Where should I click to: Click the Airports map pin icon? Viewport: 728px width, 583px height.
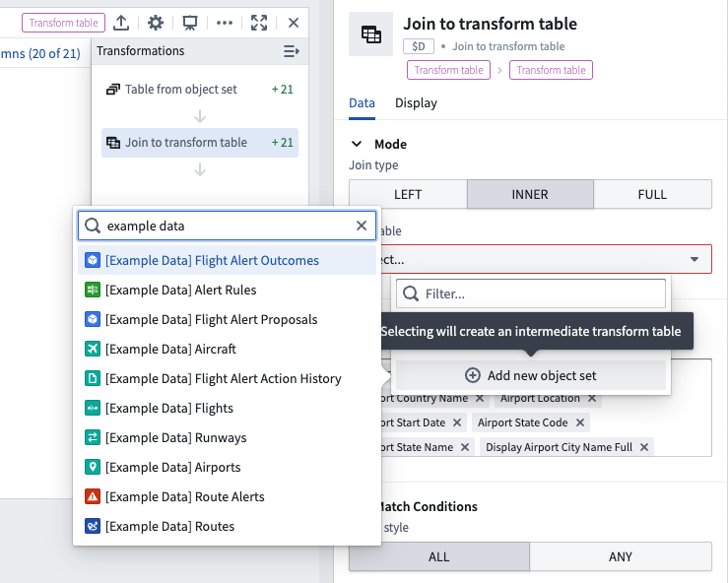click(x=93, y=468)
